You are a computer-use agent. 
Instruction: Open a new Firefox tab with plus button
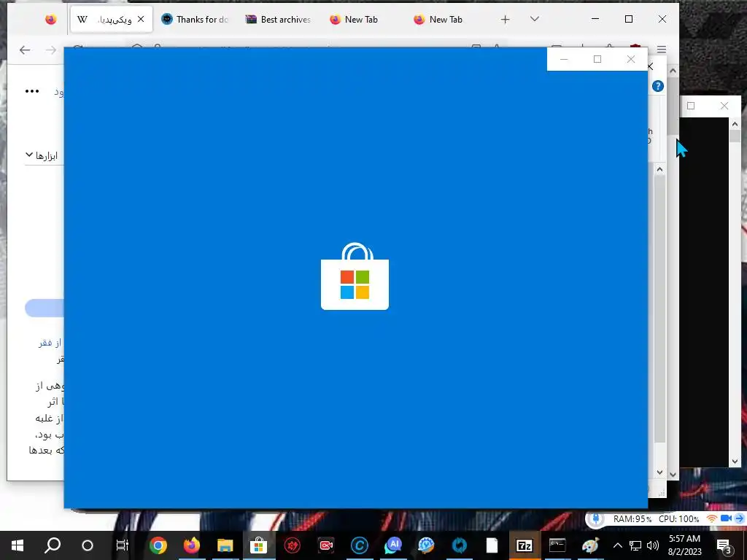505,20
